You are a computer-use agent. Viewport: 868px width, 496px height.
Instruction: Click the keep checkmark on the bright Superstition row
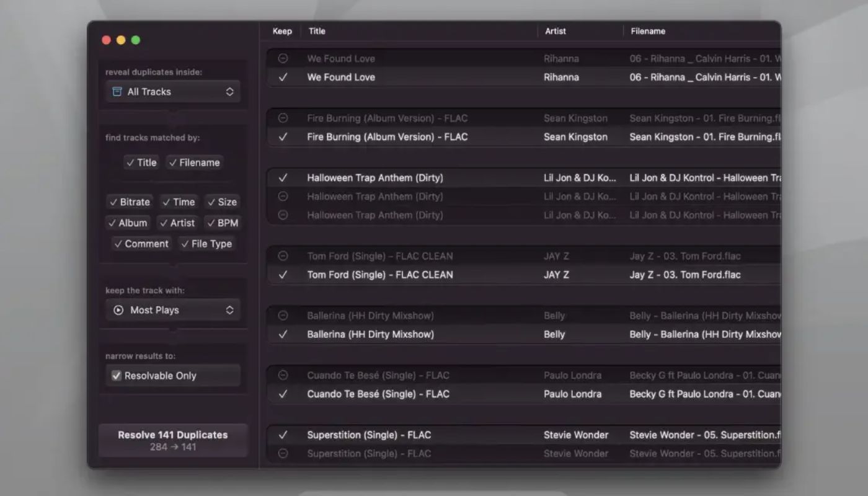pos(283,435)
